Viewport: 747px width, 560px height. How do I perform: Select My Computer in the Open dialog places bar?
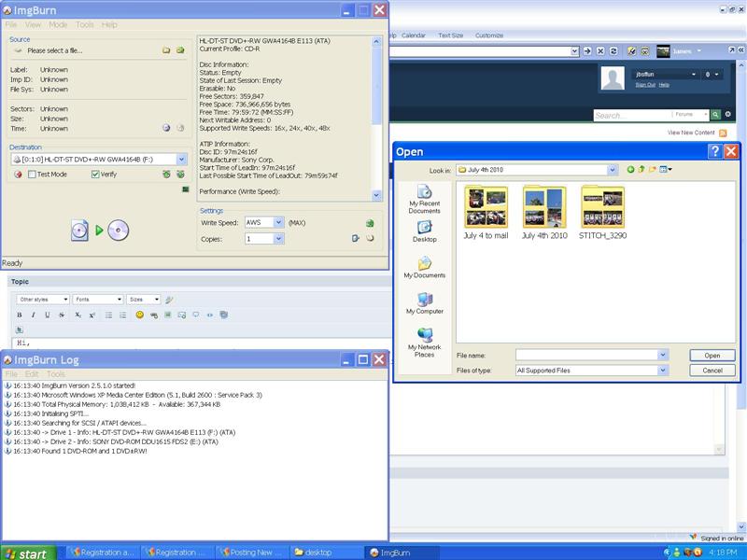click(425, 303)
